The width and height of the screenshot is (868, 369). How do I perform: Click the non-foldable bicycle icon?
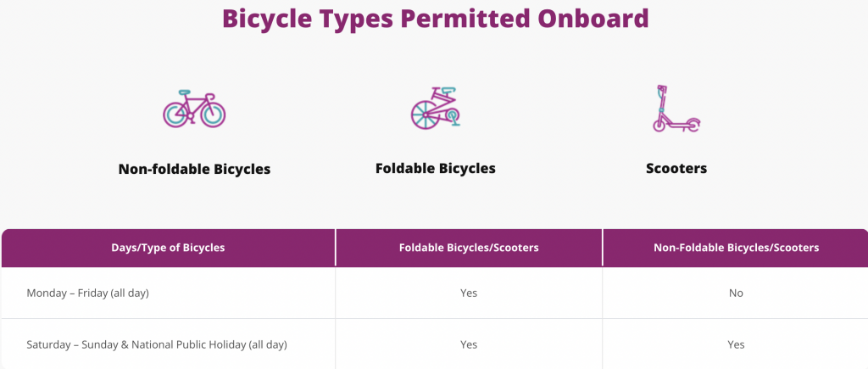coord(194,109)
